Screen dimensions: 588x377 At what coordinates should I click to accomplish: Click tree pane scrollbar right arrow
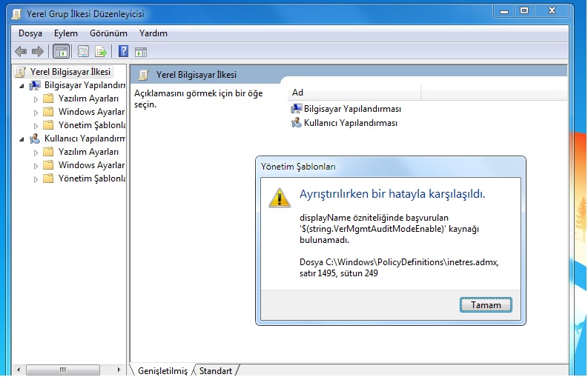coord(119,370)
